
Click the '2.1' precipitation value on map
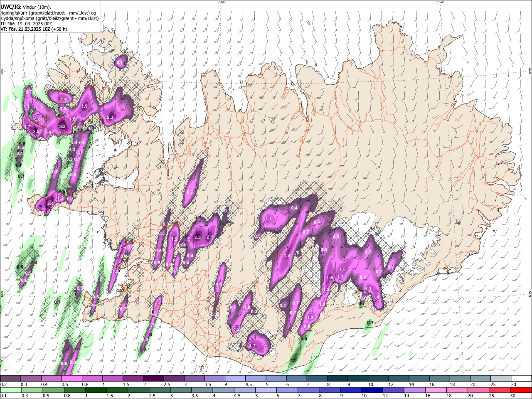point(210,237)
